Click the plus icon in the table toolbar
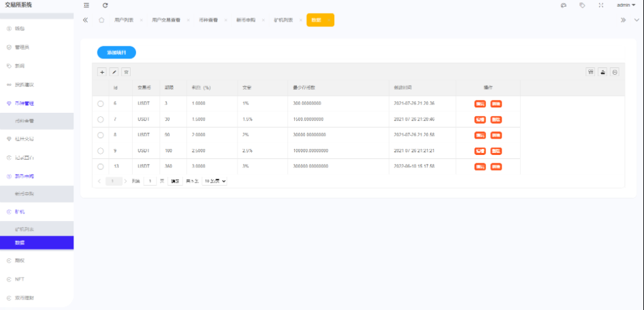Screen dimensions: 644x310 [x=102, y=72]
